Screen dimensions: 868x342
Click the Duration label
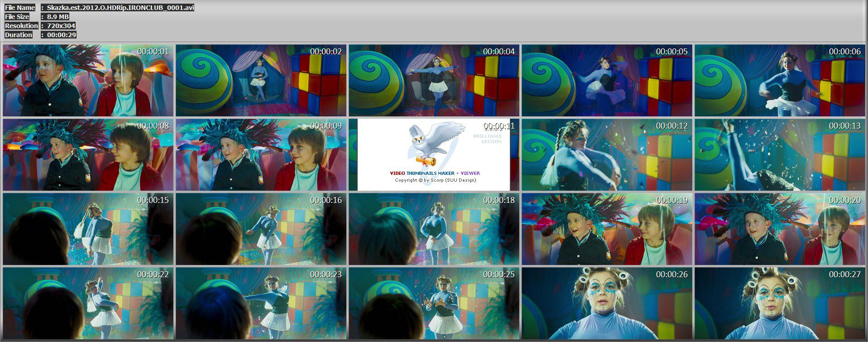pos(19,35)
